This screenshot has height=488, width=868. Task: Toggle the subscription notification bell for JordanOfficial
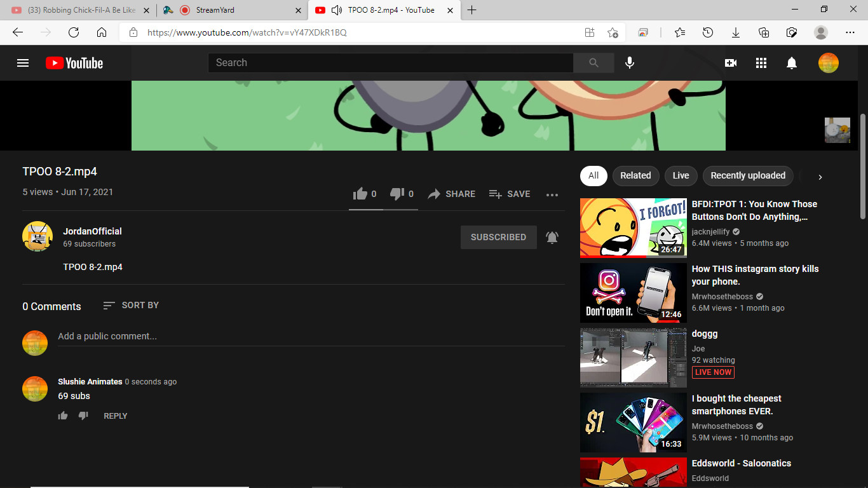click(552, 238)
